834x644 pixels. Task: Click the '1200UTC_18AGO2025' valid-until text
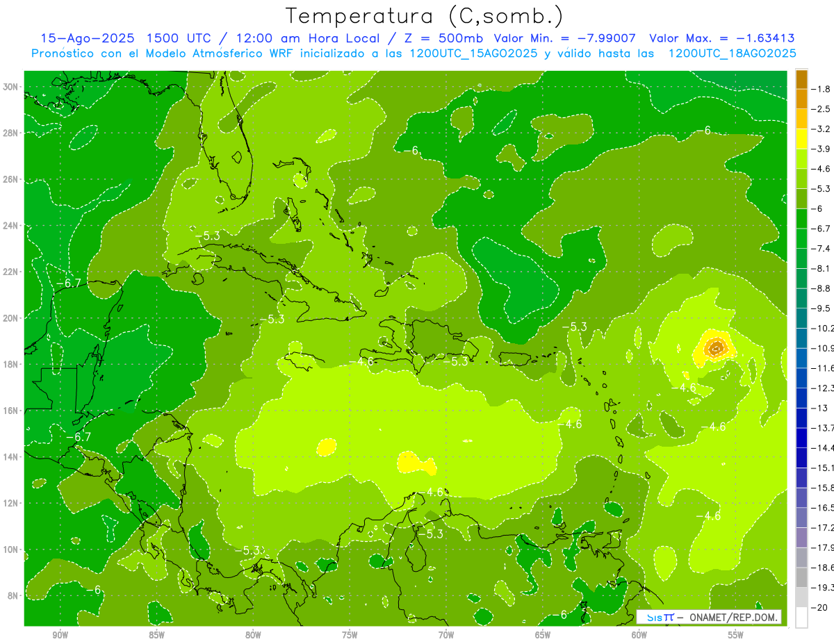tap(732, 53)
